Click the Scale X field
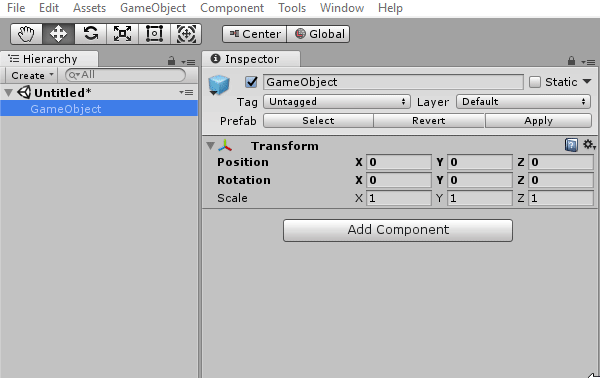This screenshot has width=600, height=378. pos(399,198)
